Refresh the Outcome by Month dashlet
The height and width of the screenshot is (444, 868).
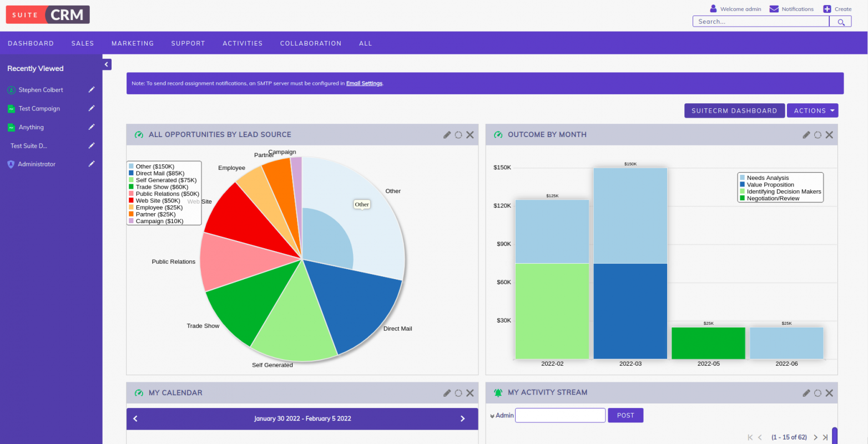pos(817,134)
